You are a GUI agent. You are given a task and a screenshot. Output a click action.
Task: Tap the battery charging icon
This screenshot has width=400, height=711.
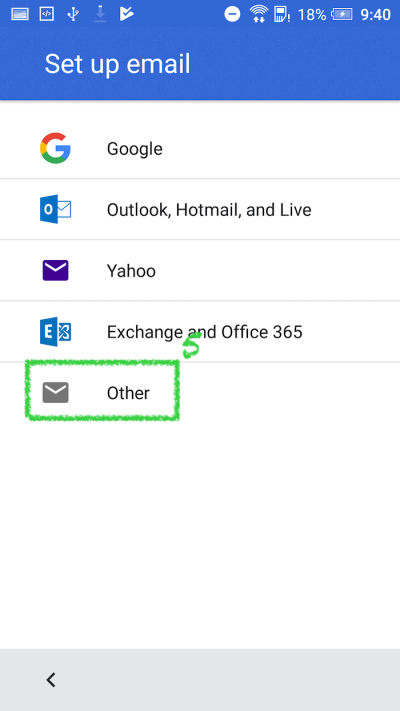click(342, 15)
